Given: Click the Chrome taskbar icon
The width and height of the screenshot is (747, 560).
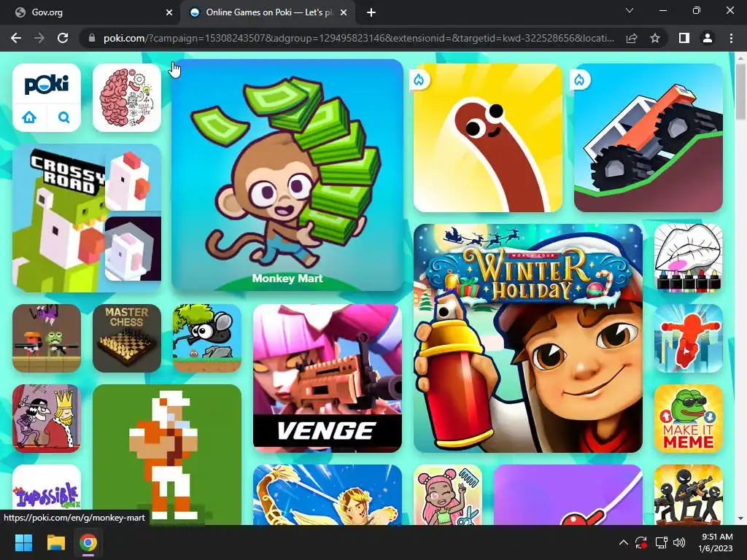Looking at the screenshot, I should pos(88,542).
